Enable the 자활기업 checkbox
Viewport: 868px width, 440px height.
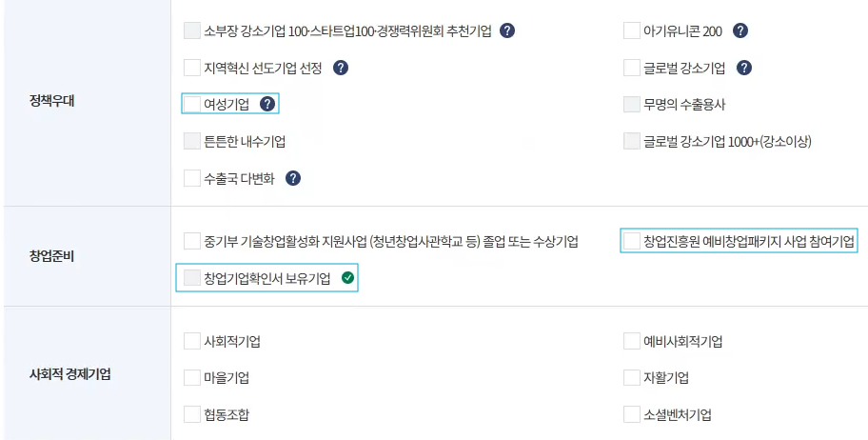pyautogui.click(x=632, y=378)
